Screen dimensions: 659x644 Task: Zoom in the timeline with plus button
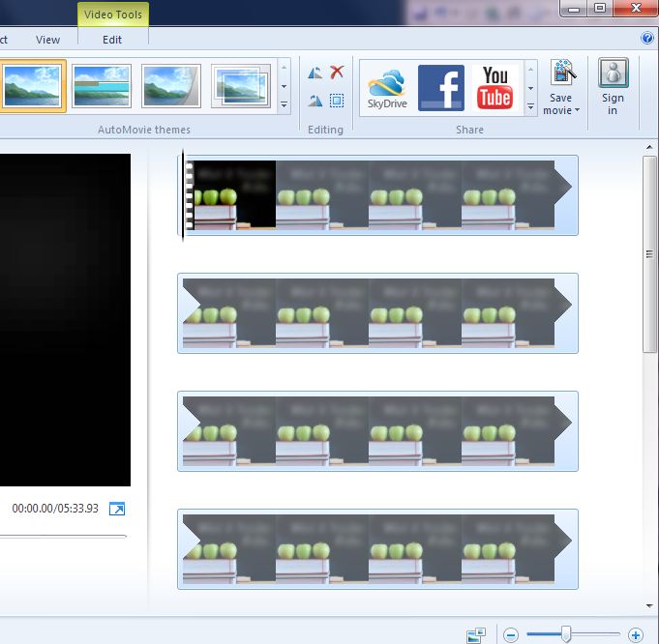(x=636, y=635)
